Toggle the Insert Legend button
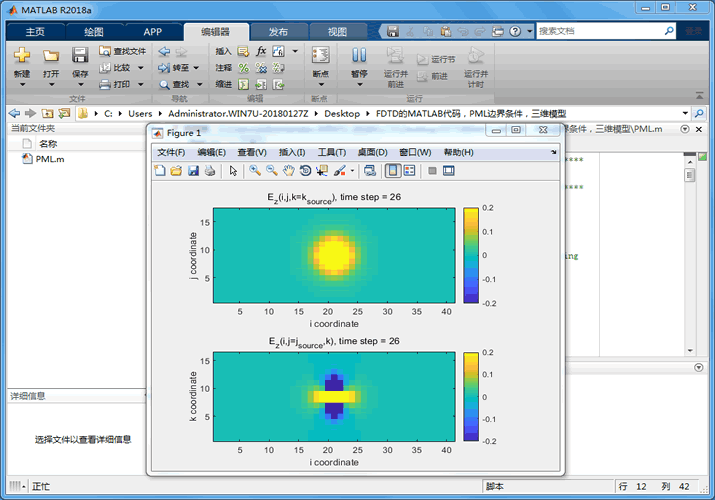715x500 pixels. (410, 171)
